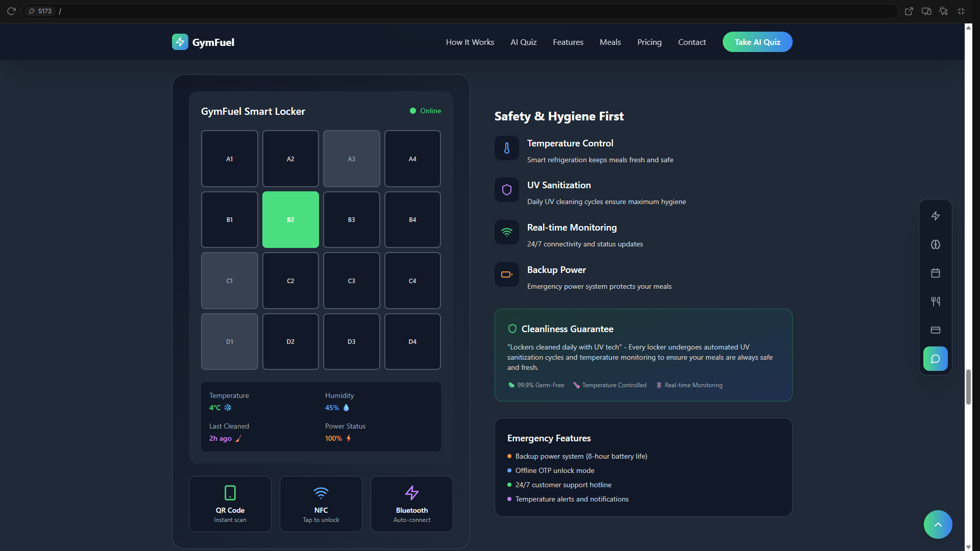980x551 pixels.
Task: Choose the QR Code unlock option
Action: point(230,504)
